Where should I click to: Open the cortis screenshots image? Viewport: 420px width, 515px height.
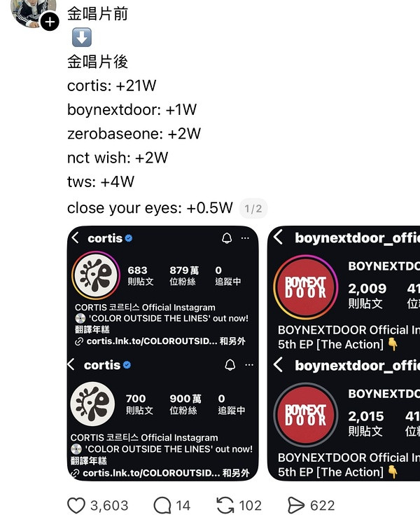point(162,353)
